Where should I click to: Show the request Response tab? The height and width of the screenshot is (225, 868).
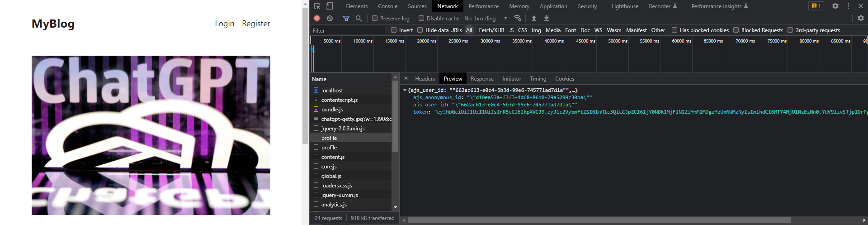482,79
